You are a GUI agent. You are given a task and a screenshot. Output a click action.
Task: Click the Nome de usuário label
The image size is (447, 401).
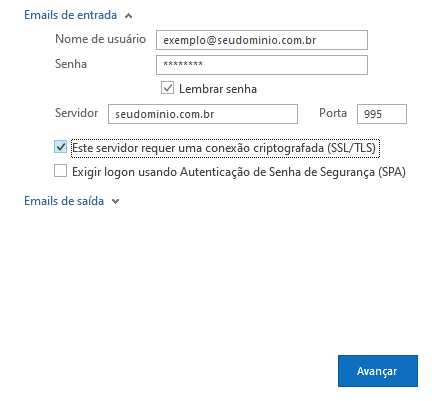click(x=100, y=39)
